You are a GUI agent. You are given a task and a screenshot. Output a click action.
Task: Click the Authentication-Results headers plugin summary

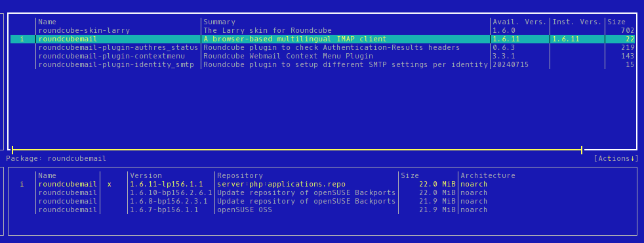point(331,48)
